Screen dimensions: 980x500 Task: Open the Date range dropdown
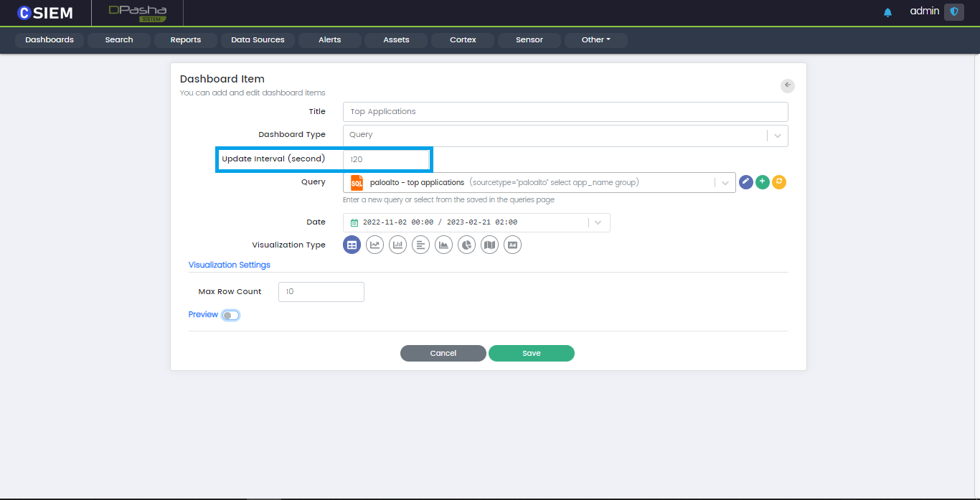(x=598, y=222)
